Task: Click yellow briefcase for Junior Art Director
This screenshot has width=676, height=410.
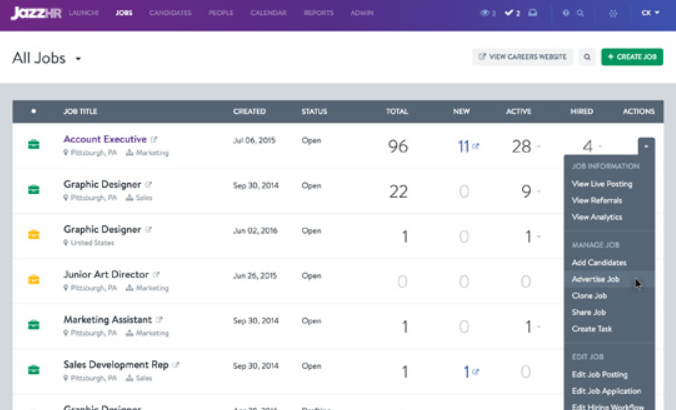Action: [34, 279]
